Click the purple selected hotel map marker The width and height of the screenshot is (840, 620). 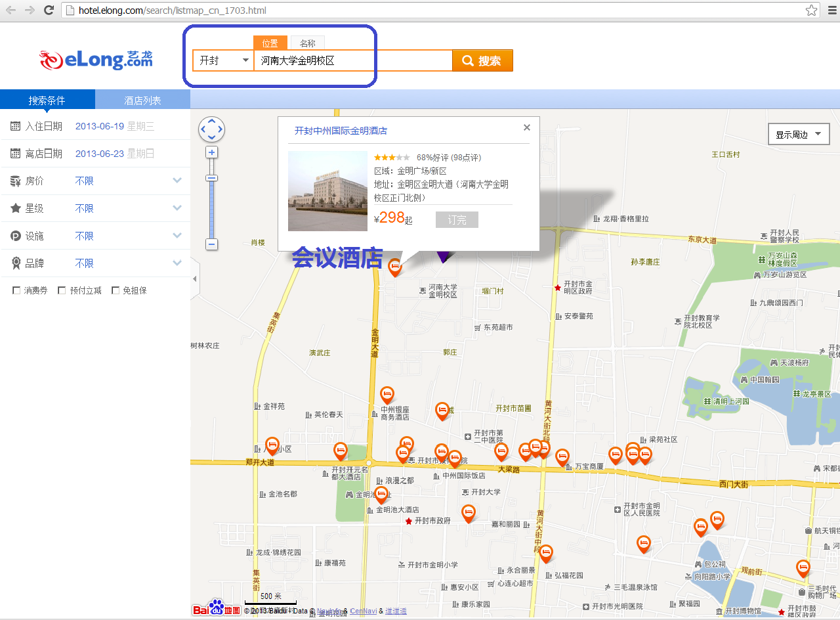pos(444,257)
